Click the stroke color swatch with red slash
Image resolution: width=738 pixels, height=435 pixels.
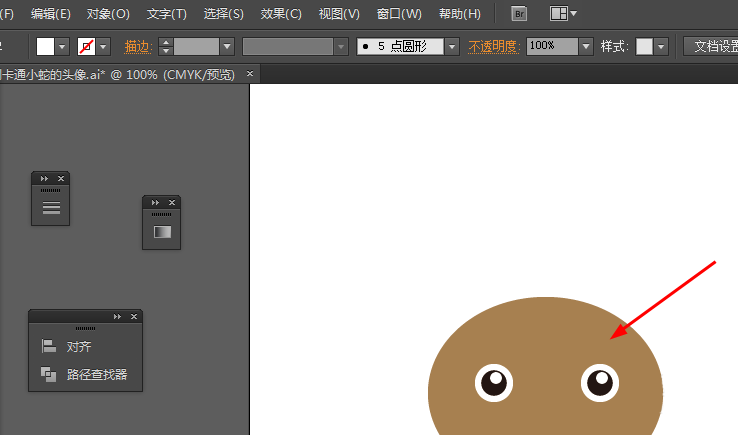[86, 47]
